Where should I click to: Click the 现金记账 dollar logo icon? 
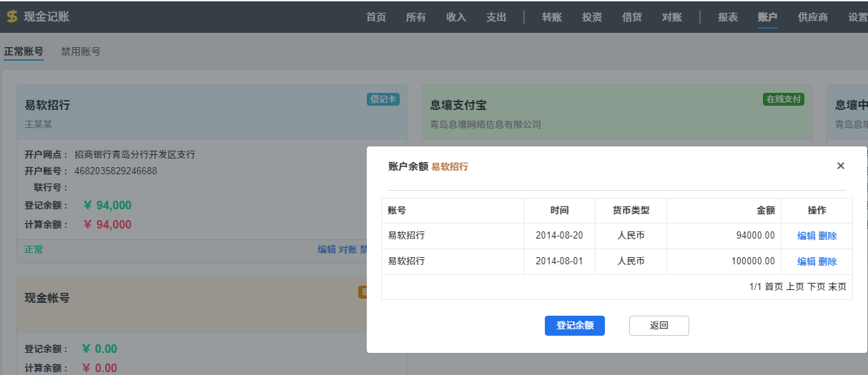(11, 16)
